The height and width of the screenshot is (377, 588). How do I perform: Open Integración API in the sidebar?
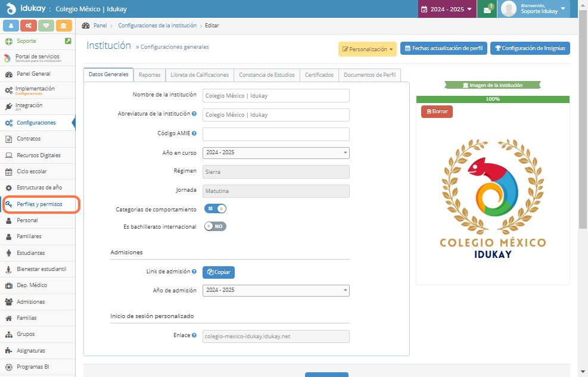pyautogui.click(x=38, y=107)
